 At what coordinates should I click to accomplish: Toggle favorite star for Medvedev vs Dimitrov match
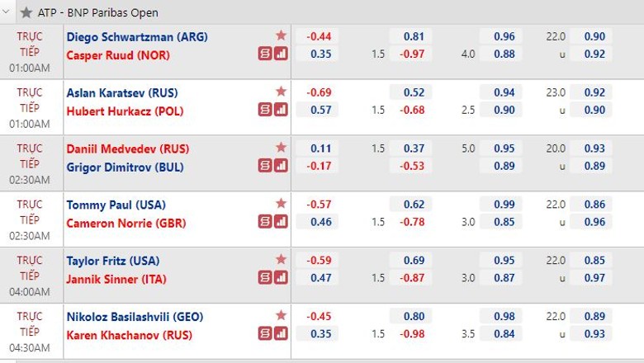click(x=281, y=147)
